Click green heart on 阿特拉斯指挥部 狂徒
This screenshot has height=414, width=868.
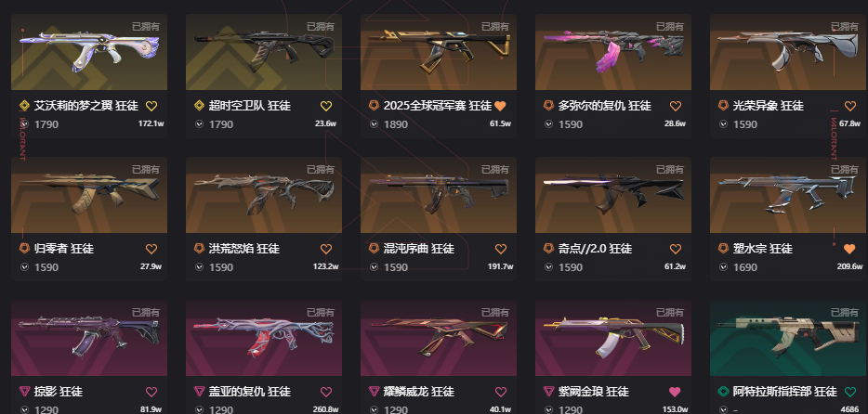point(850,393)
